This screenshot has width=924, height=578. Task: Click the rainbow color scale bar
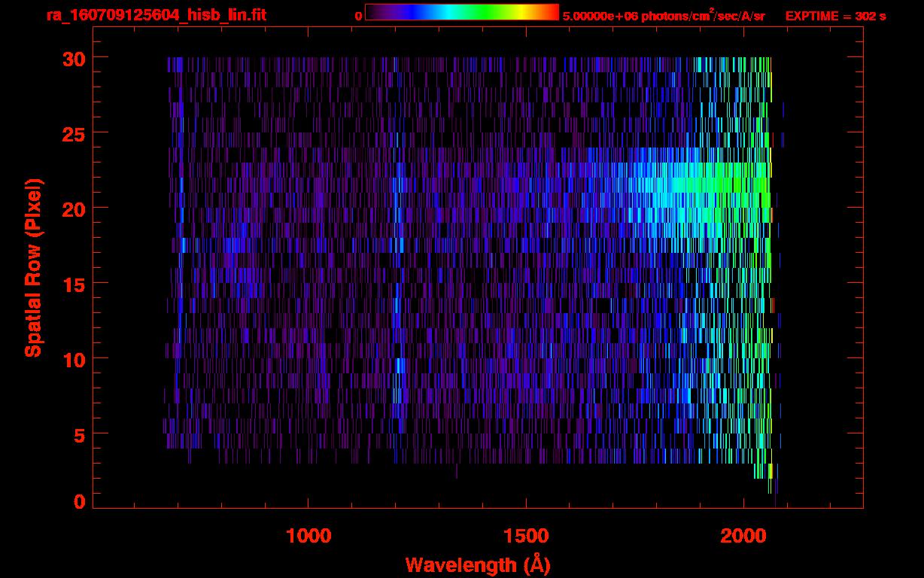coord(461,13)
